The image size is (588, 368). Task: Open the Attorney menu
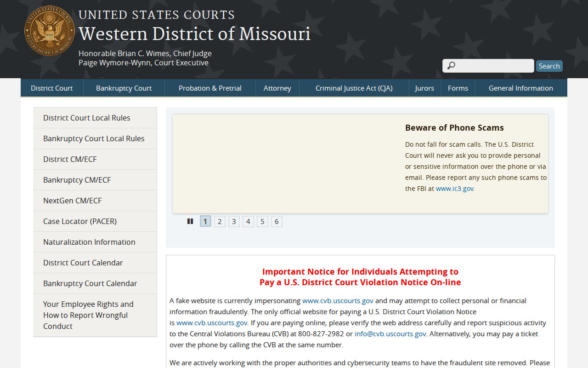[277, 88]
